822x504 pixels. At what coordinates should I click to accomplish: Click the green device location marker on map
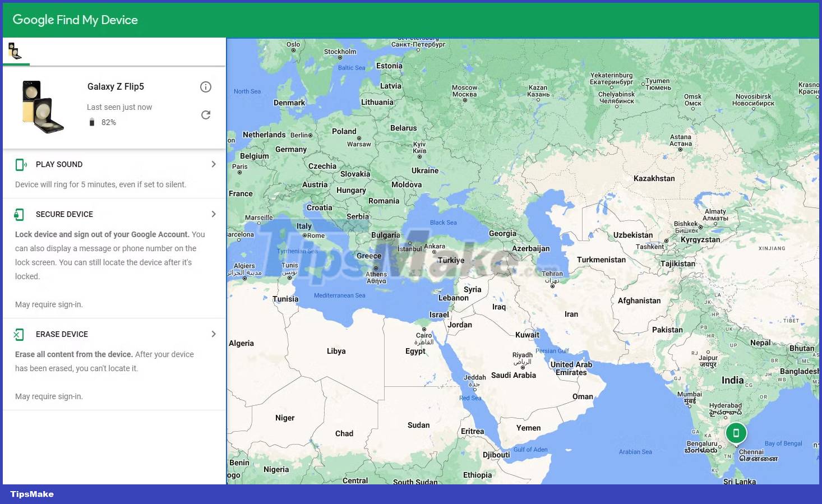(736, 433)
